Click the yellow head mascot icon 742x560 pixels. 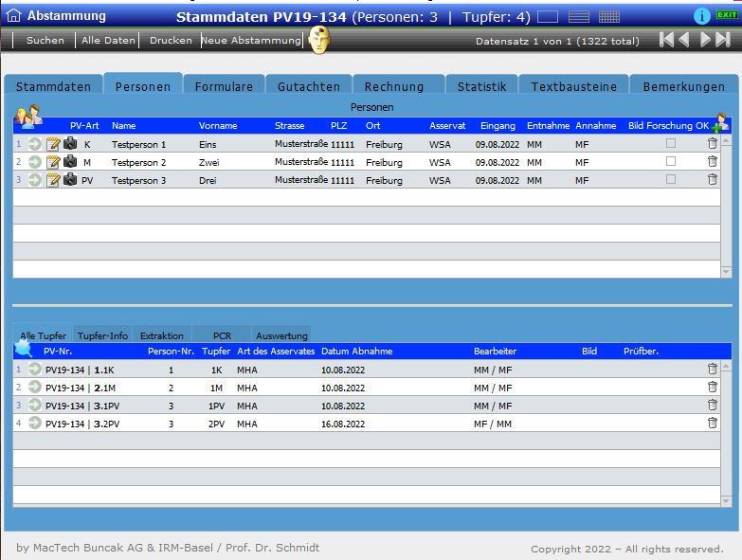[319, 40]
